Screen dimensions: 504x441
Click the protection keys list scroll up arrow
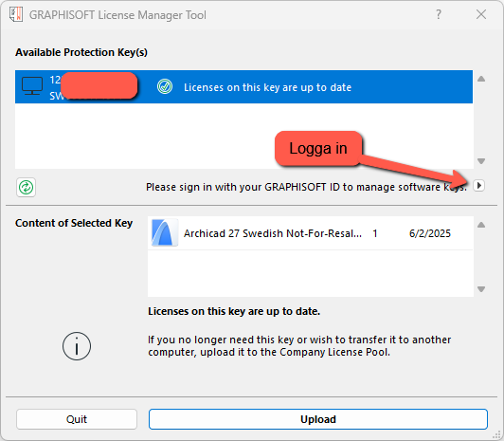pyautogui.click(x=481, y=79)
